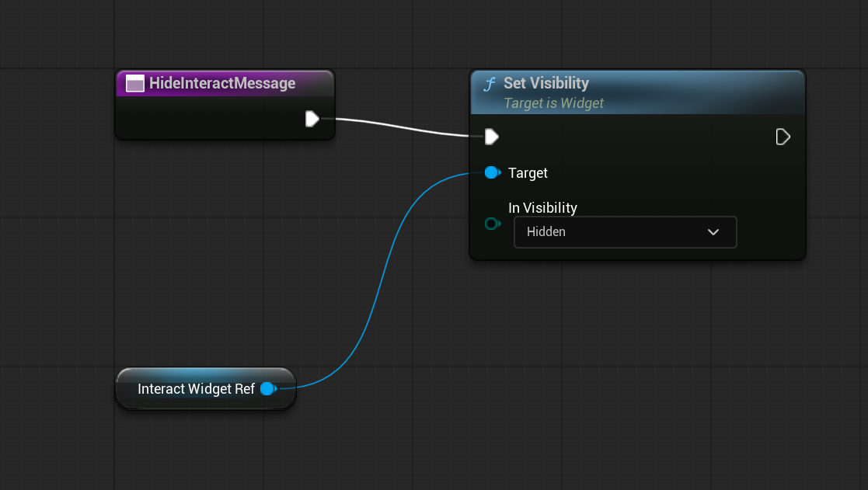Open the Hidden visibility dropdown
Screen dimensions: 868x490
[625, 231]
